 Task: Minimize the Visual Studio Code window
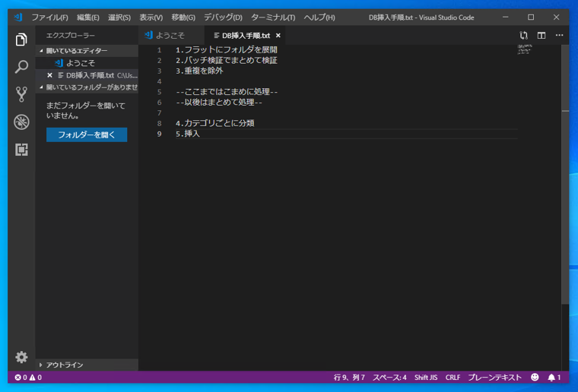click(x=506, y=17)
